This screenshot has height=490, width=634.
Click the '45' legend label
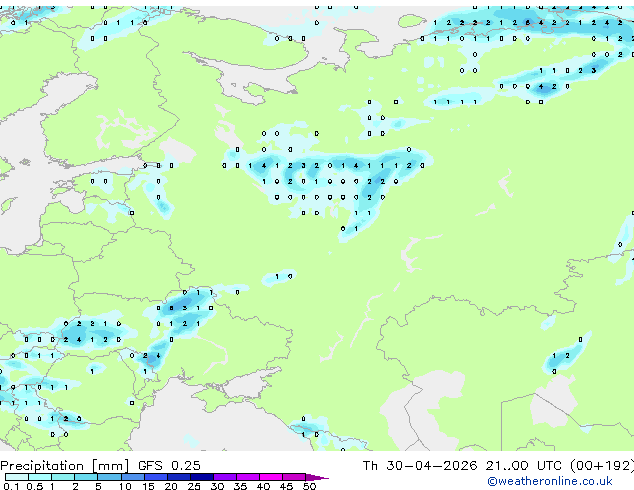(x=286, y=486)
